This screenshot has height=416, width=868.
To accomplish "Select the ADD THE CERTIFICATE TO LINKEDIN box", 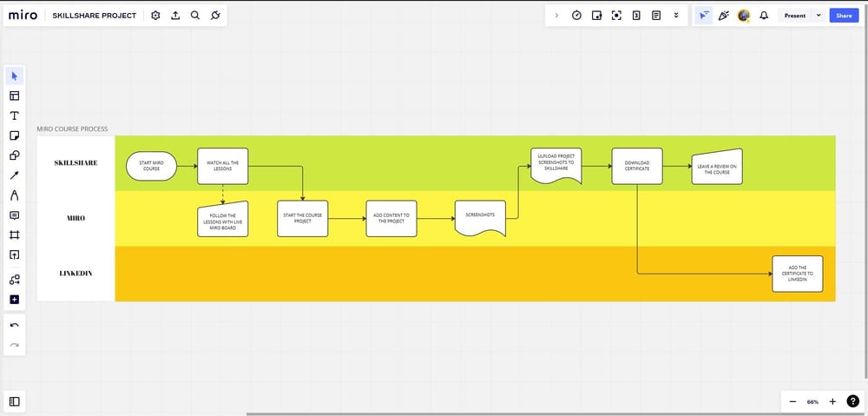I will coord(798,274).
